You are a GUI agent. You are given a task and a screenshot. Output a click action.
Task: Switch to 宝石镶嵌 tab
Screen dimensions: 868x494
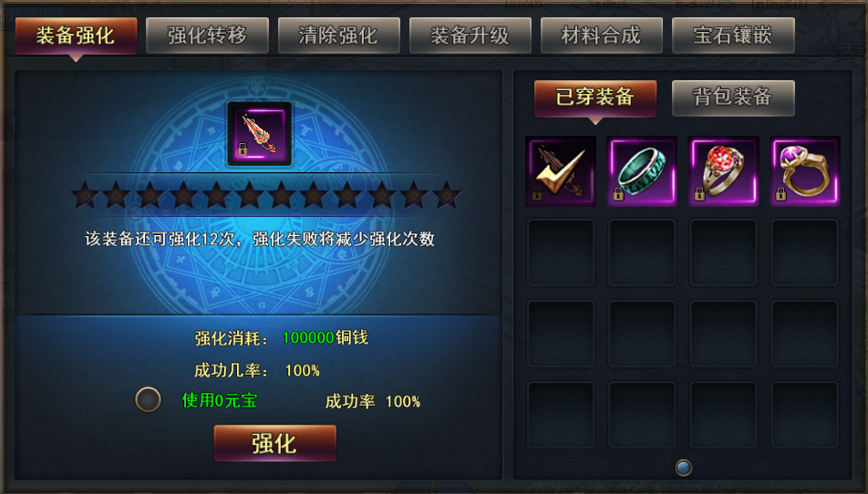pos(733,36)
